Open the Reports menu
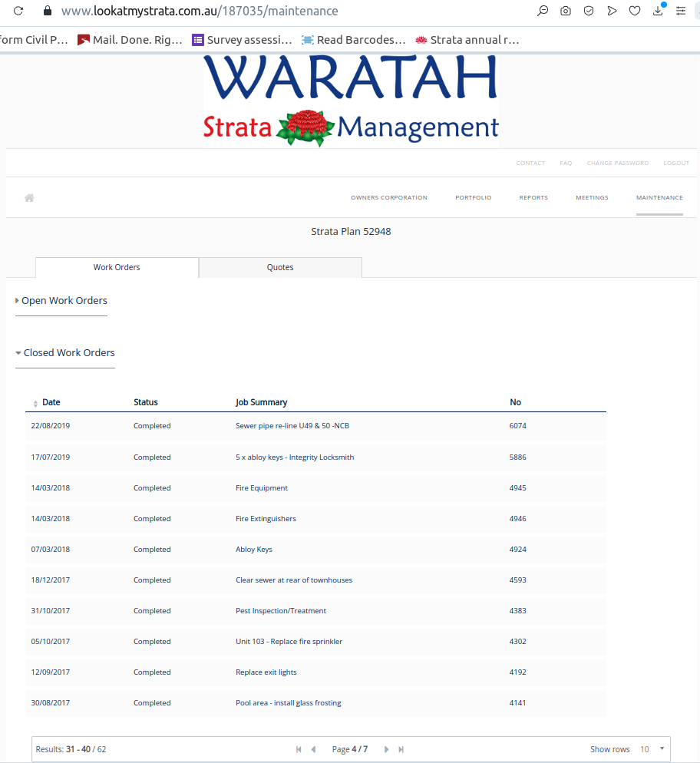700x763 pixels. [533, 197]
